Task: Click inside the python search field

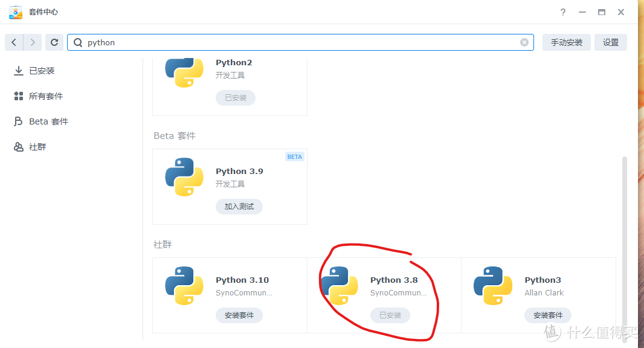Action: click(242, 42)
